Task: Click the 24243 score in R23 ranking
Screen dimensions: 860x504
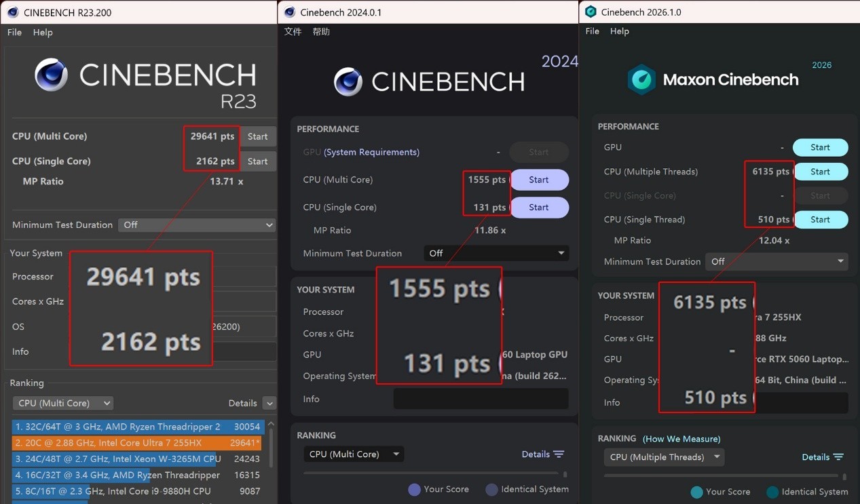Action: (x=246, y=459)
